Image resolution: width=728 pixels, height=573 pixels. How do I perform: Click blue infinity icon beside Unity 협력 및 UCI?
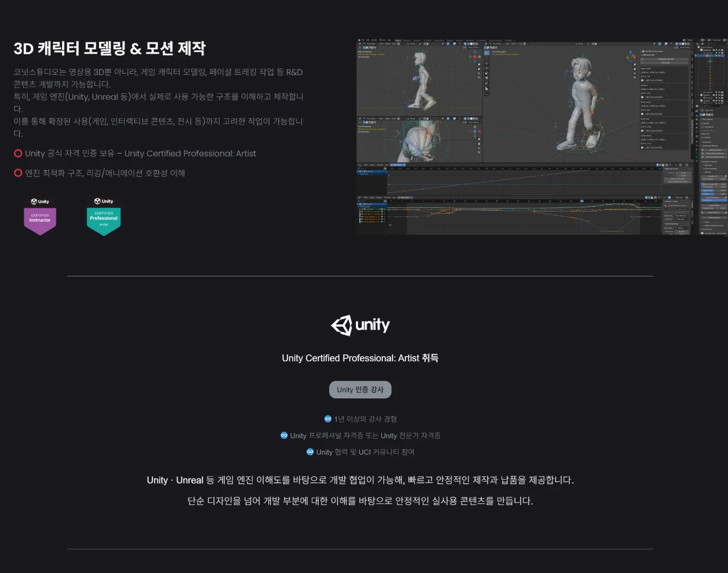[310, 452]
